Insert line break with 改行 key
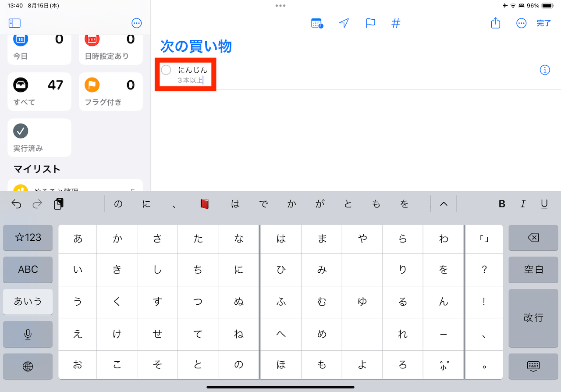This screenshot has height=392, width=561. click(x=533, y=318)
